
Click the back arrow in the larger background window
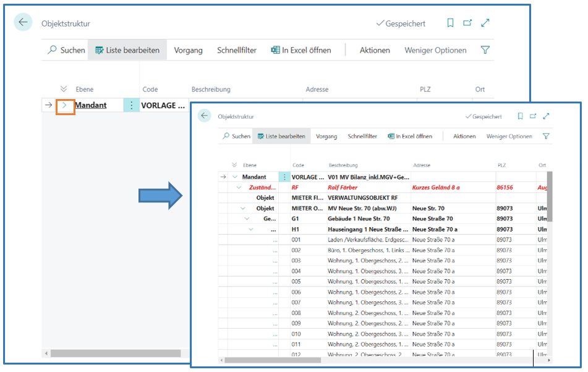[x=23, y=22]
